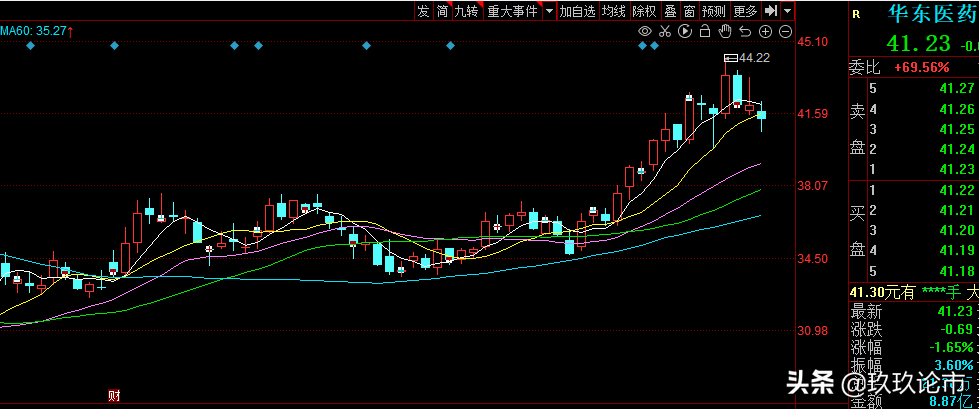Select buy level 1 price 41.22
Image resolution: width=979 pixels, height=409 pixels.
point(957,190)
